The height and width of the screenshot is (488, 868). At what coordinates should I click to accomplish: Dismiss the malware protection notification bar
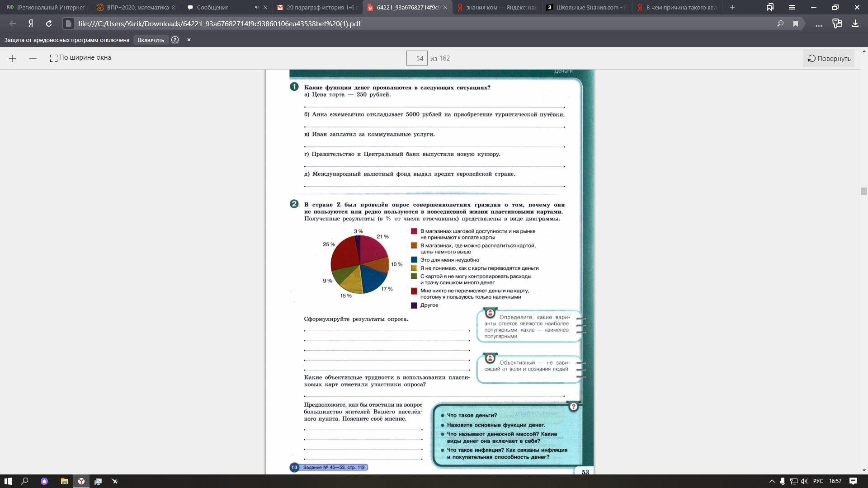189,40
